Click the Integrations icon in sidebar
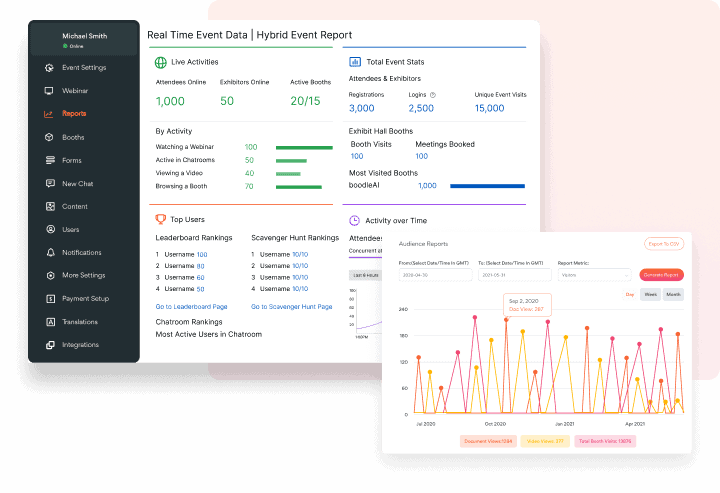The image size is (720, 493). point(50,345)
